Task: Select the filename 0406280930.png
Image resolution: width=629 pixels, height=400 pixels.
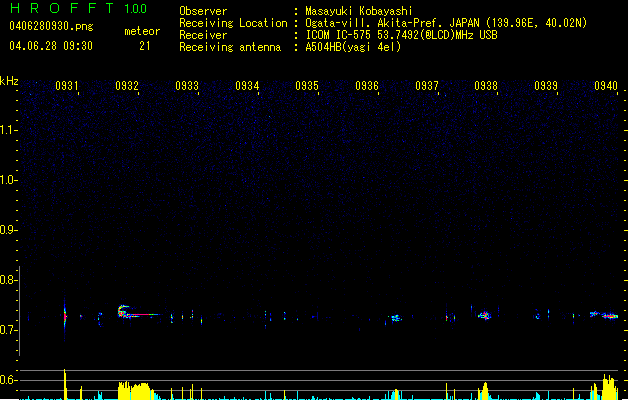Action: [51, 26]
